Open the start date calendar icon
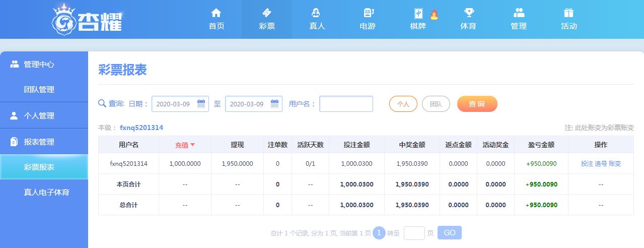The height and width of the screenshot is (248, 644). click(x=201, y=104)
